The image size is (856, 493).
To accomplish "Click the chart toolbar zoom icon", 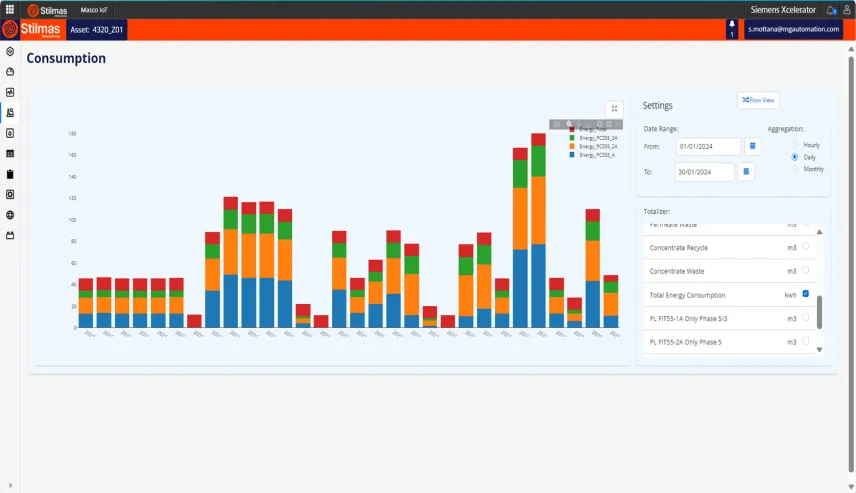I will click(569, 124).
